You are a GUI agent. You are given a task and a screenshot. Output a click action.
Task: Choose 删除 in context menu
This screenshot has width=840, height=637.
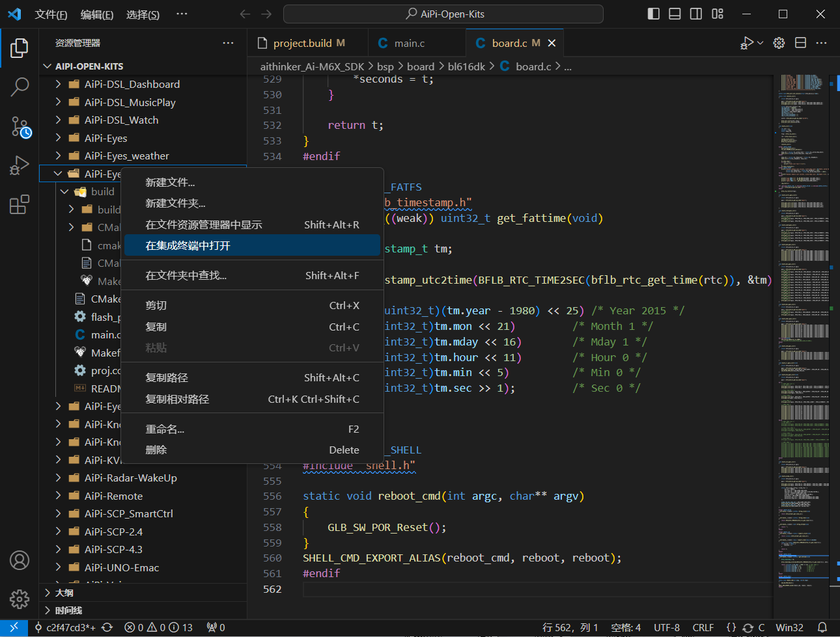click(x=252, y=450)
